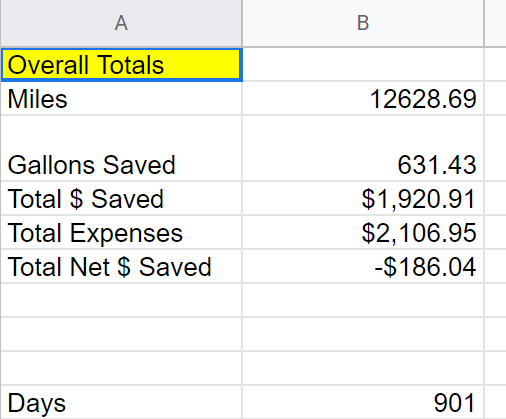This screenshot has height=419, width=506.
Task: Click empty cell A below Total Net Saved
Action: pyautogui.click(x=121, y=300)
